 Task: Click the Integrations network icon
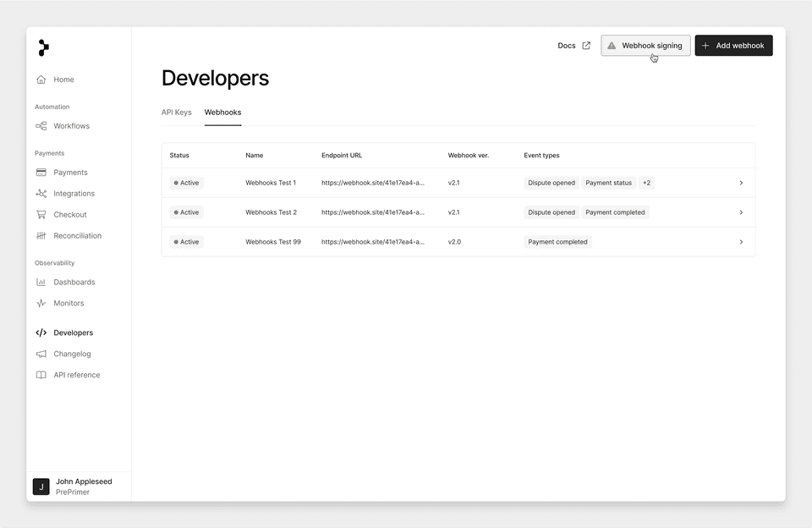[41, 193]
